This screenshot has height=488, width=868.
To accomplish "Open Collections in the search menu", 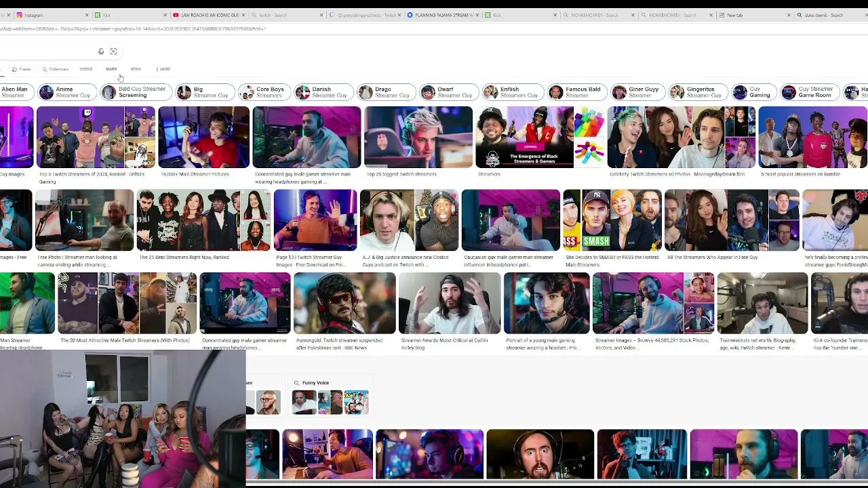I will 55,69.
